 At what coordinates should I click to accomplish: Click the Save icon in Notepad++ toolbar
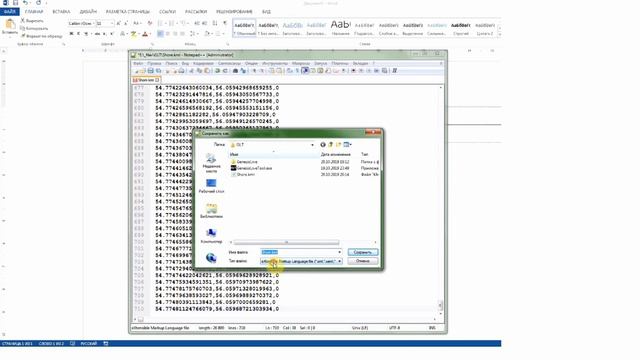[150, 71]
